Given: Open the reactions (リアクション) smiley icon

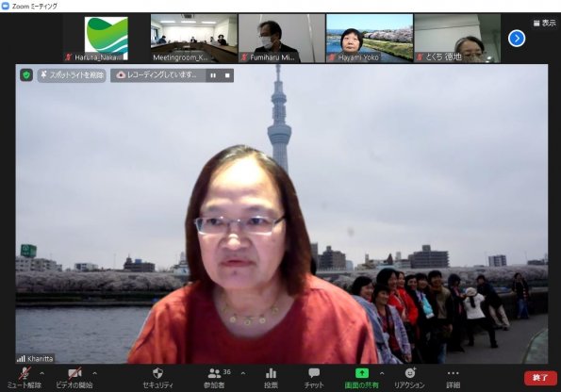Looking at the screenshot, I should tap(410, 373).
